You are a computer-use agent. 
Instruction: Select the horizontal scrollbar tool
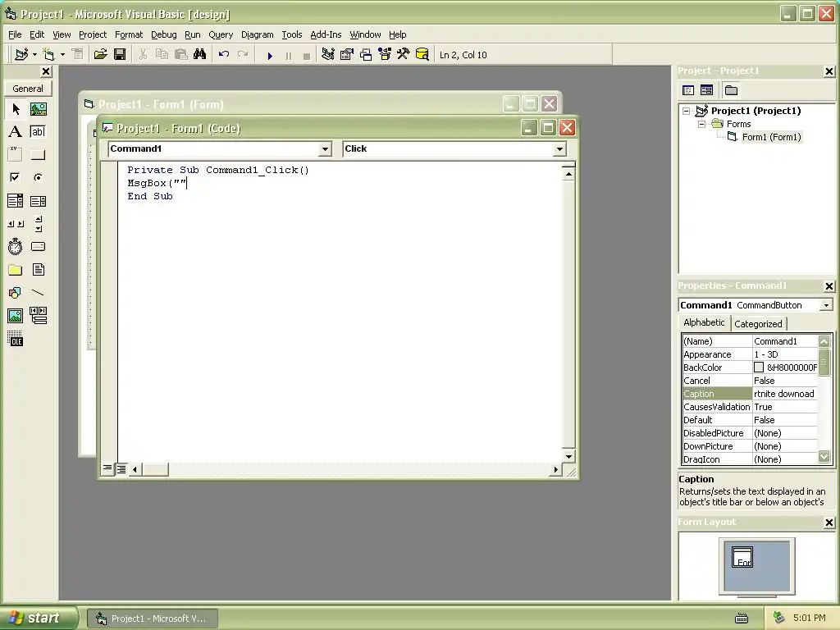click(x=16, y=224)
